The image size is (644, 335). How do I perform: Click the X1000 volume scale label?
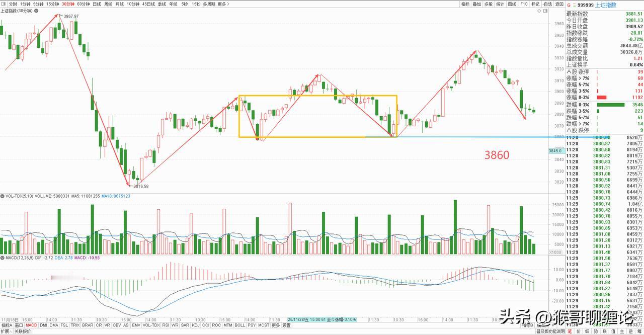[x=555, y=253]
